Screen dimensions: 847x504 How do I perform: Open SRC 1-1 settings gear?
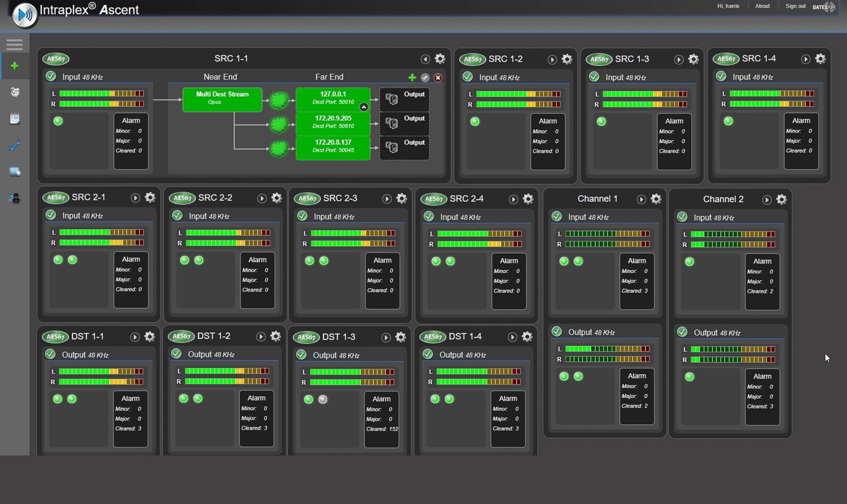pyautogui.click(x=440, y=59)
